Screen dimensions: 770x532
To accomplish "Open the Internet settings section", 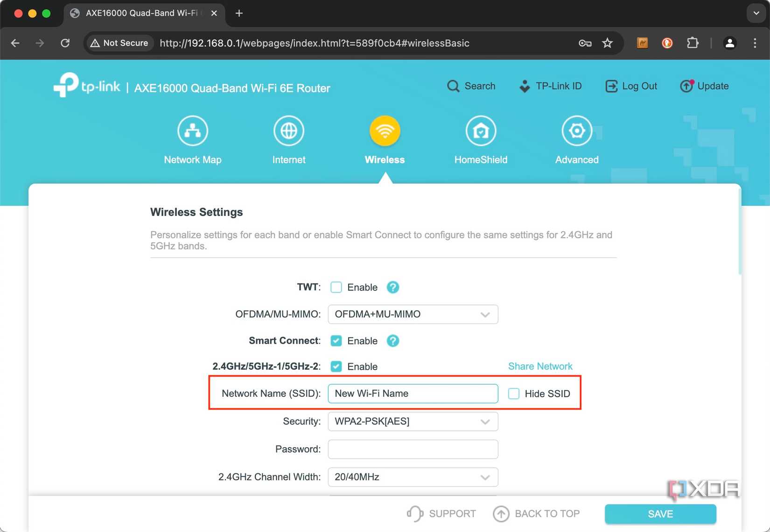I will [288, 139].
